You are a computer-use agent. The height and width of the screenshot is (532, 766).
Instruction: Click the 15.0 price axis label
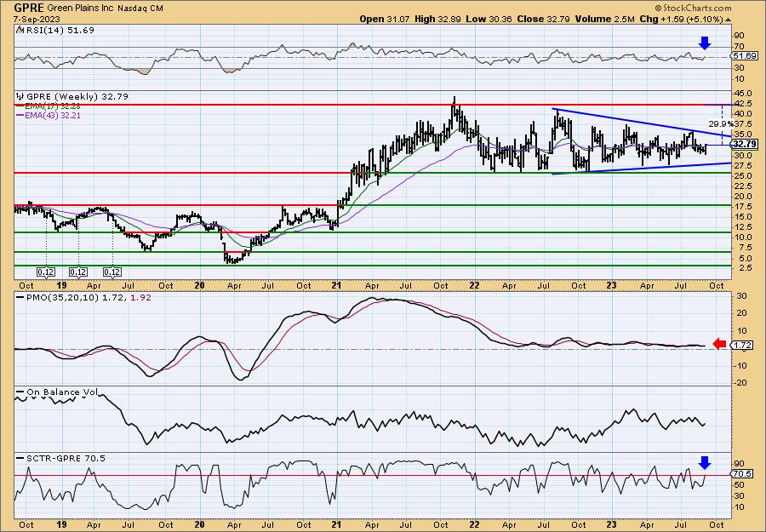(742, 217)
